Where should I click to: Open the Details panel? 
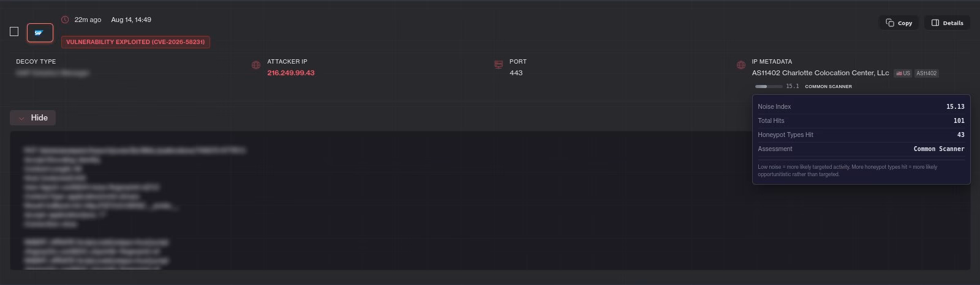[x=947, y=23]
